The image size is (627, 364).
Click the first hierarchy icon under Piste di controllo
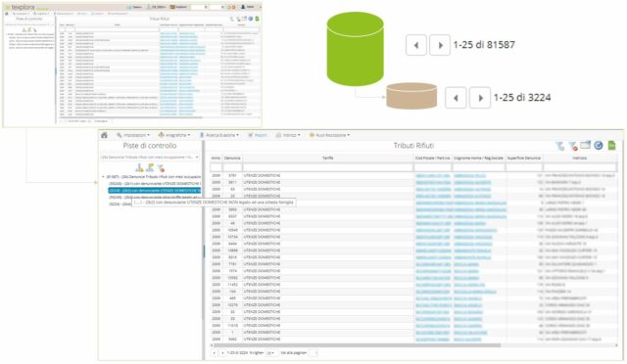pyautogui.click(x=139, y=168)
